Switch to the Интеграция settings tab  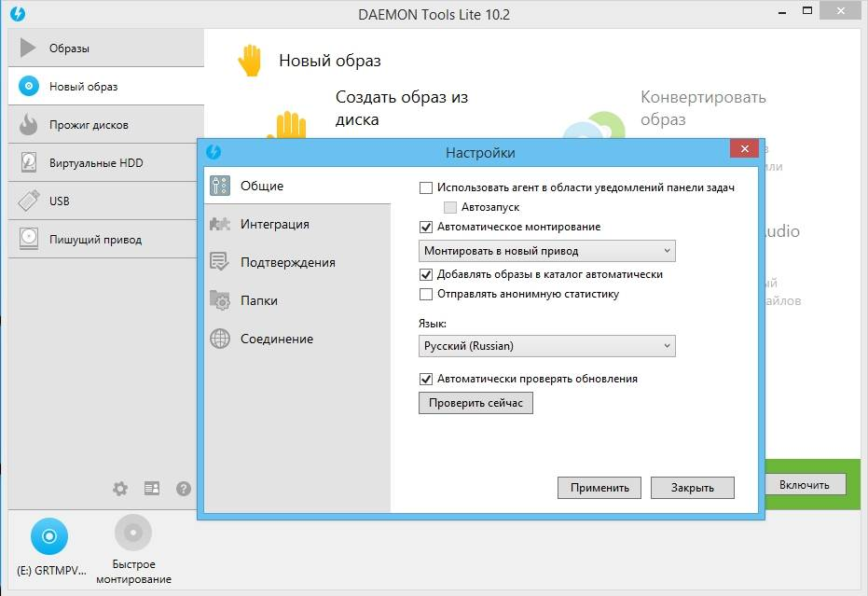tap(297, 224)
